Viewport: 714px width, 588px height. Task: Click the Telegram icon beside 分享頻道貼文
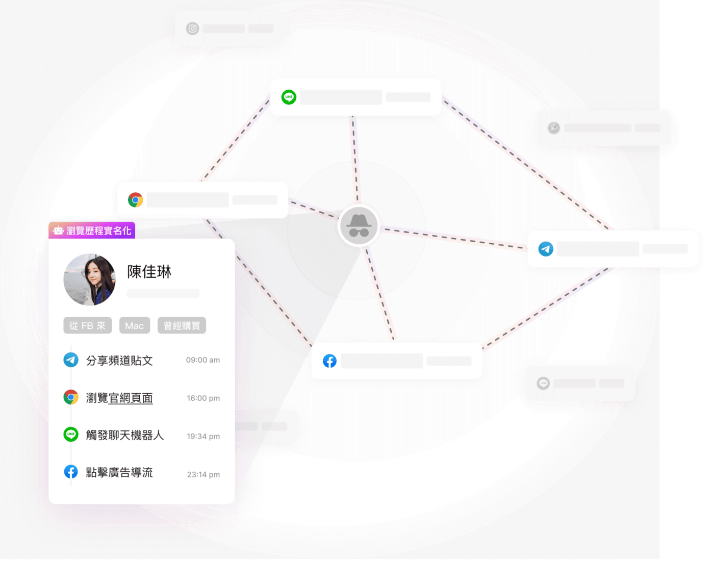71,360
